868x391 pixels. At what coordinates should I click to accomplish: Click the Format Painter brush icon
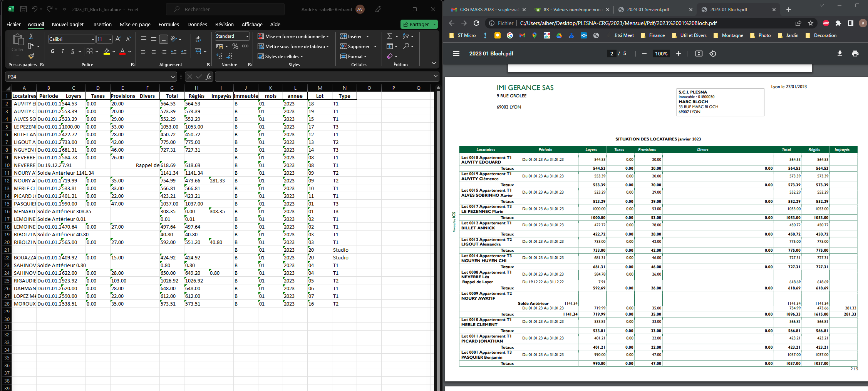tap(31, 56)
